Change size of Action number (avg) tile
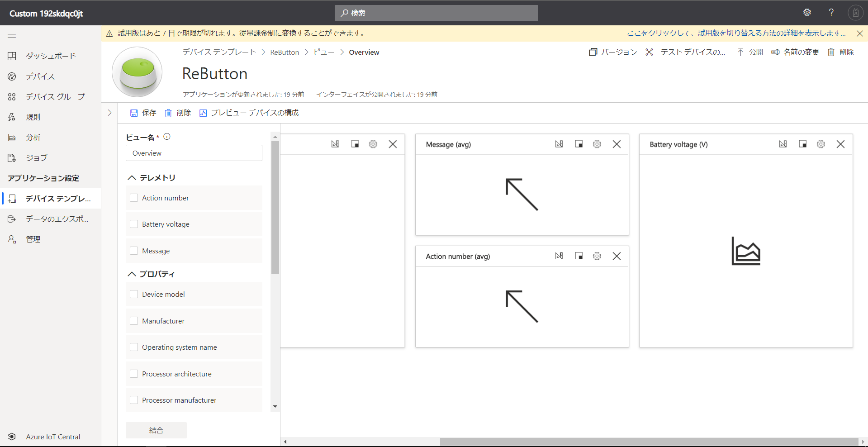 [x=579, y=256]
